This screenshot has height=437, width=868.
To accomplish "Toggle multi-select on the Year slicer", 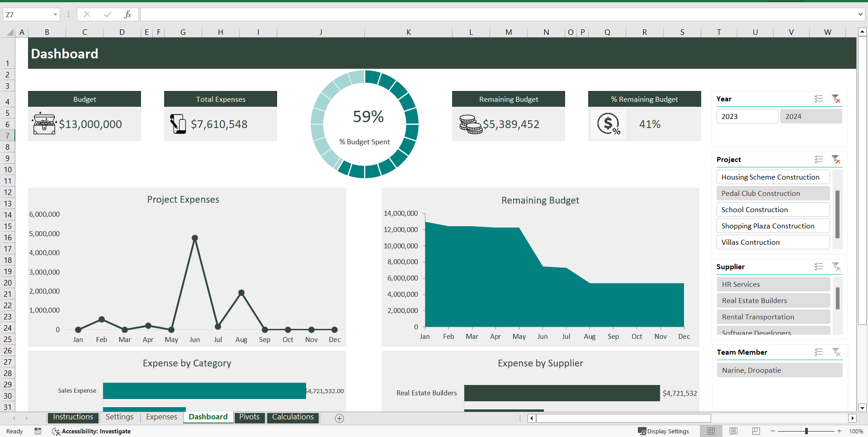I will [x=819, y=99].
